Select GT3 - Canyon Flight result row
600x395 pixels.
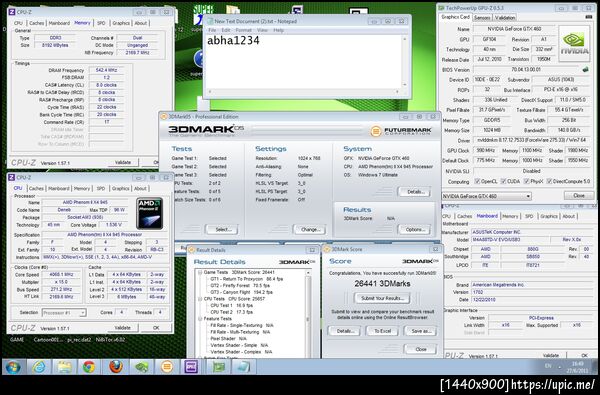(x=241, y=292)
